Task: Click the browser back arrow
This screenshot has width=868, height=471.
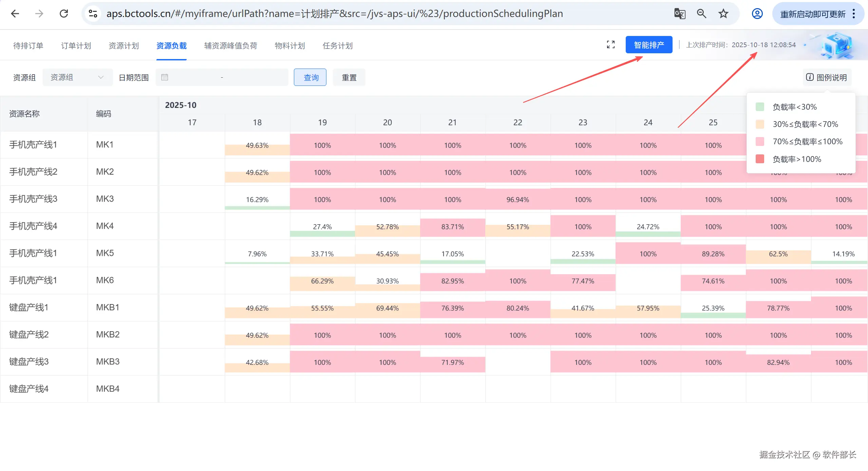Action: 15,14
